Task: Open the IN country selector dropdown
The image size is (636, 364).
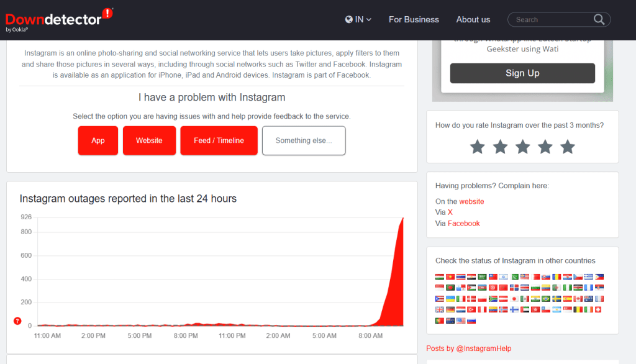Action: pos(358,19)
